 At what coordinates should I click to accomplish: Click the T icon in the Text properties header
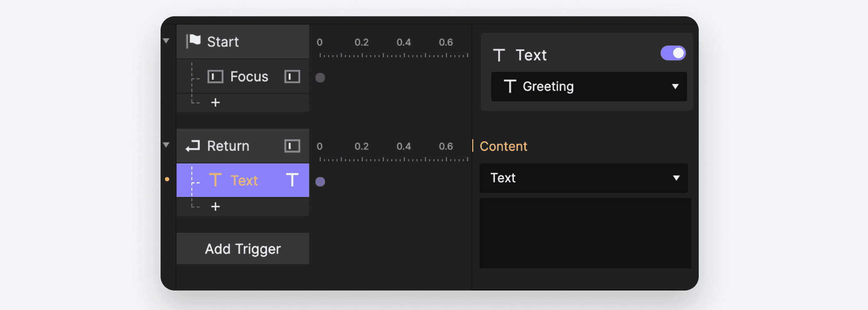tap(499, 55)
